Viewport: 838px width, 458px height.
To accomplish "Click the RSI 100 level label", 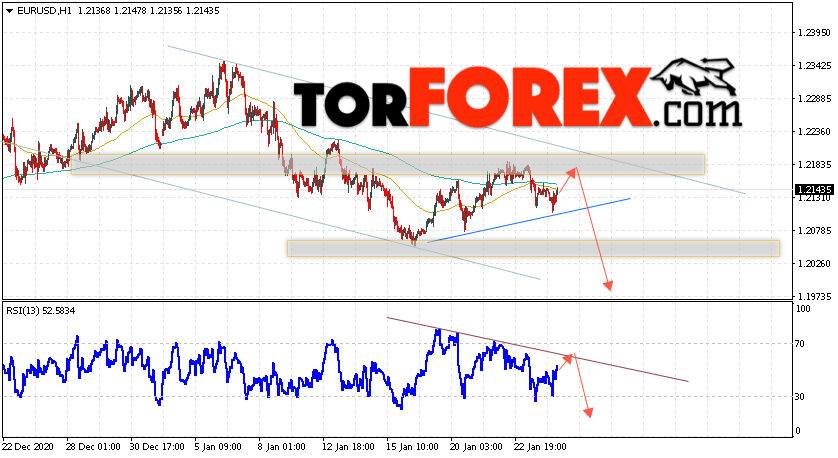I will pos(803,309).
